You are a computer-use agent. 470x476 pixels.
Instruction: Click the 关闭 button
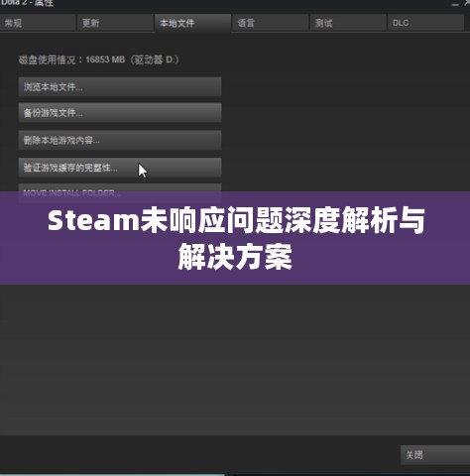click(x=435, y=455)
